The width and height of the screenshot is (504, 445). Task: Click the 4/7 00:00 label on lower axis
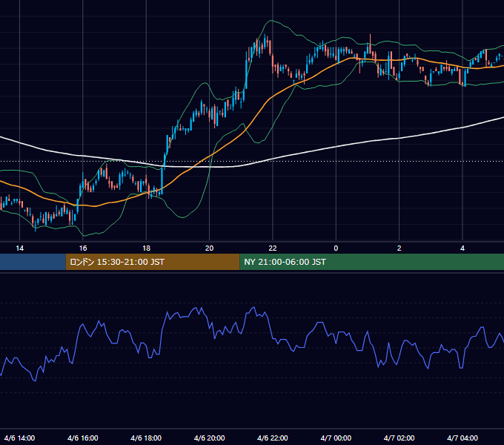click(x=336, y=438)
